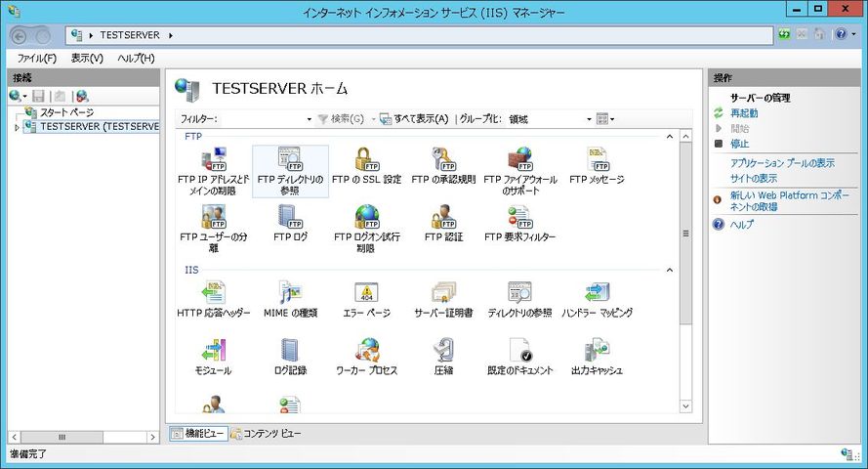The height and width of the screenshot is (469, 868).
Task: Open 出力キャッシュ feature
Action: [x=597, y=358]
